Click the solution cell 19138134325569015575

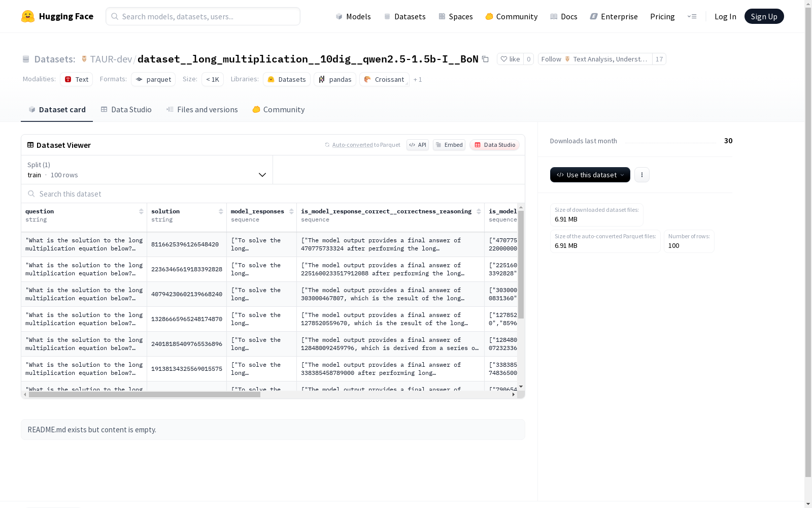tap(187, 369)
